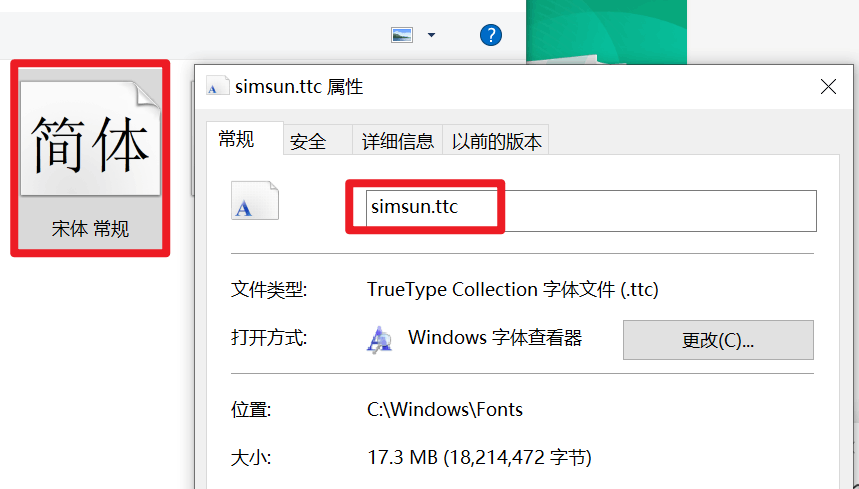Click the simsun.ttc filename input field

tap(591, 210)
